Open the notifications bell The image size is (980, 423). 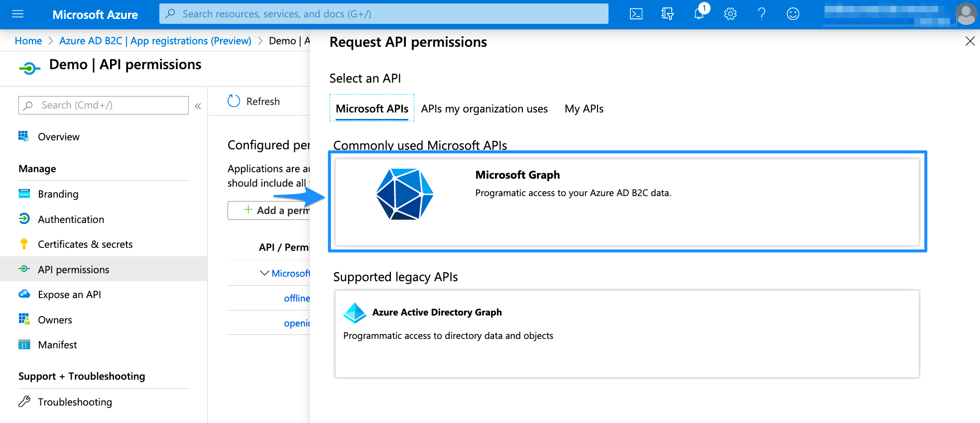pos(699,14)
